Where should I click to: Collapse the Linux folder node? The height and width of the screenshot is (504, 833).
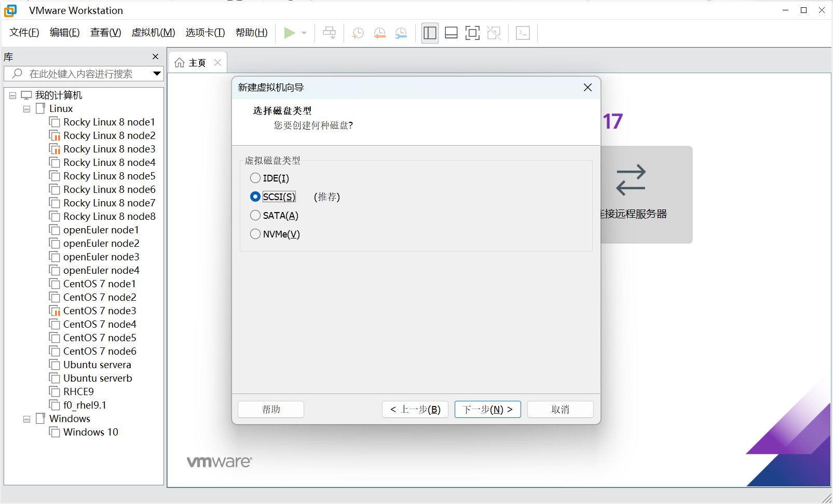[x=26, y=109]
